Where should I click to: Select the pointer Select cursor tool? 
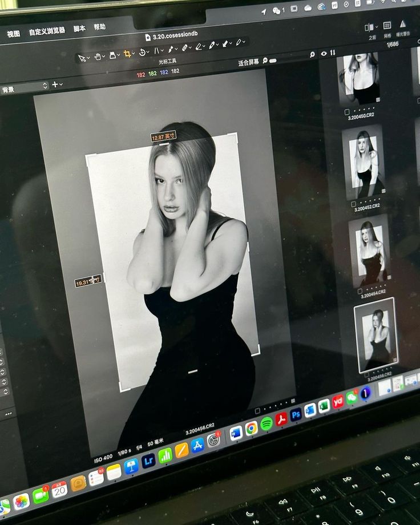[82, 58]
